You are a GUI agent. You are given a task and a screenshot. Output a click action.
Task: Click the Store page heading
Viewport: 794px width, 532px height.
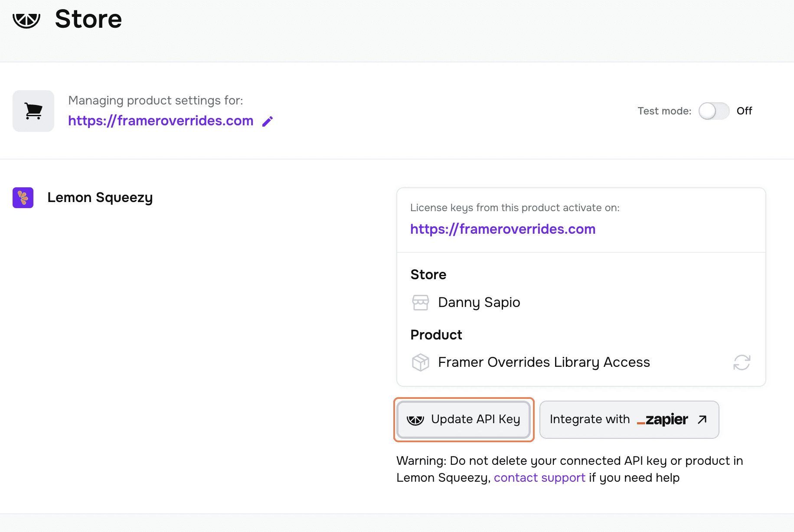tap(88, 19)
